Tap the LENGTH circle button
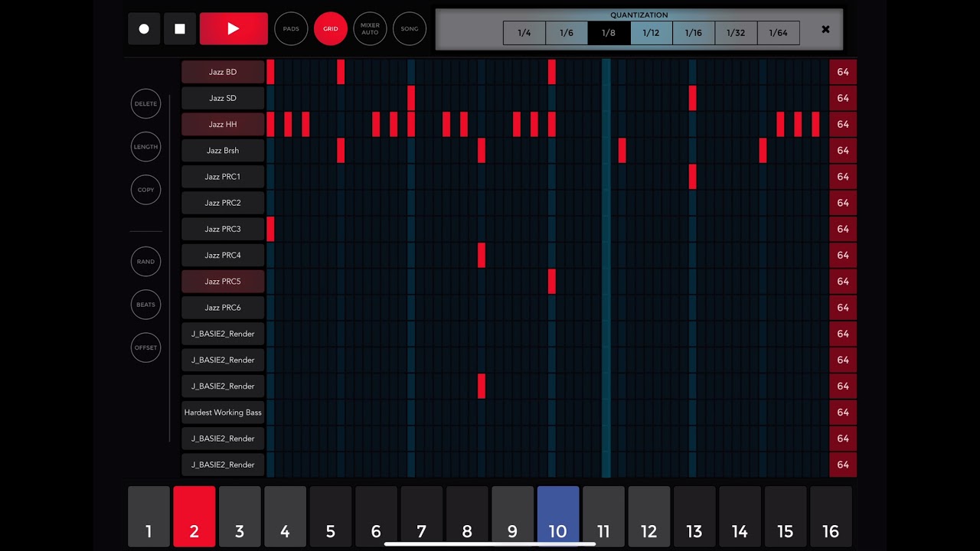This screenshot has width=980, height=551. tap(145, 147)
